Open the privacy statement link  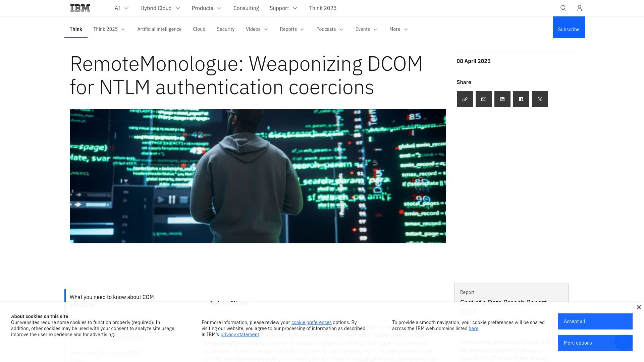(240, 335)
